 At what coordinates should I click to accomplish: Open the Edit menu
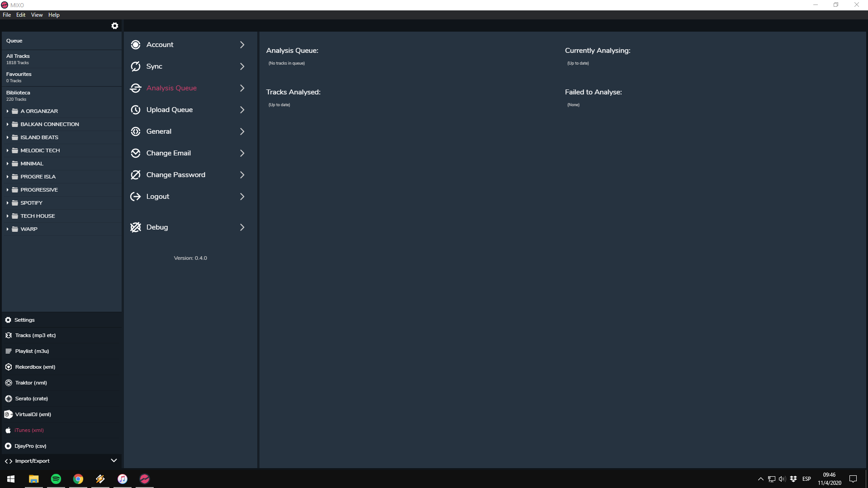[x=21, y=15]
